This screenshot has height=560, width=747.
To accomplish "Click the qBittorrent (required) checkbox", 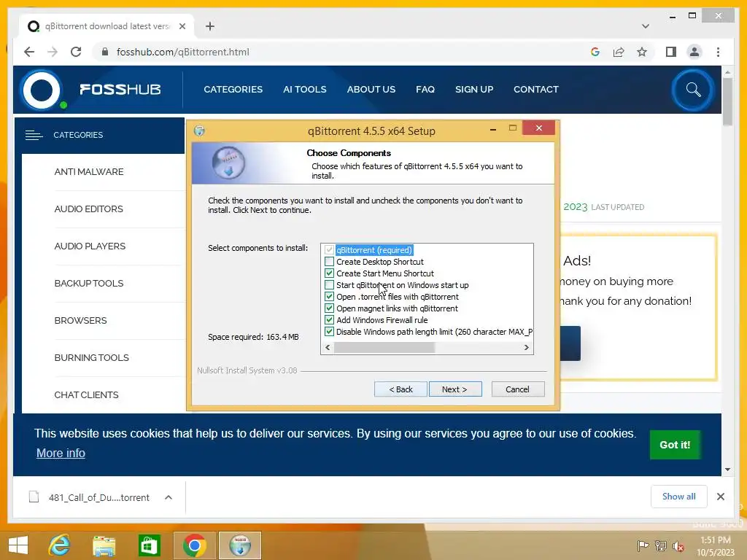I will point(329,250).
